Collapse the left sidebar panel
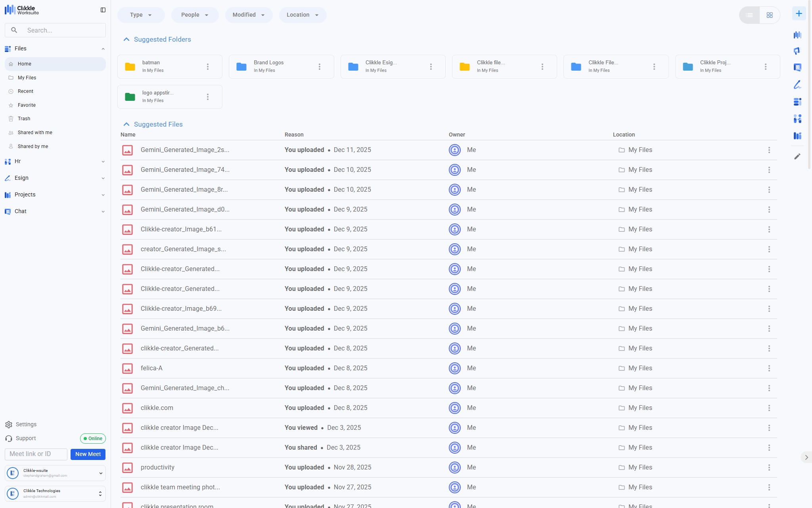Screen dimensions: 812x508 click(103, 10)
